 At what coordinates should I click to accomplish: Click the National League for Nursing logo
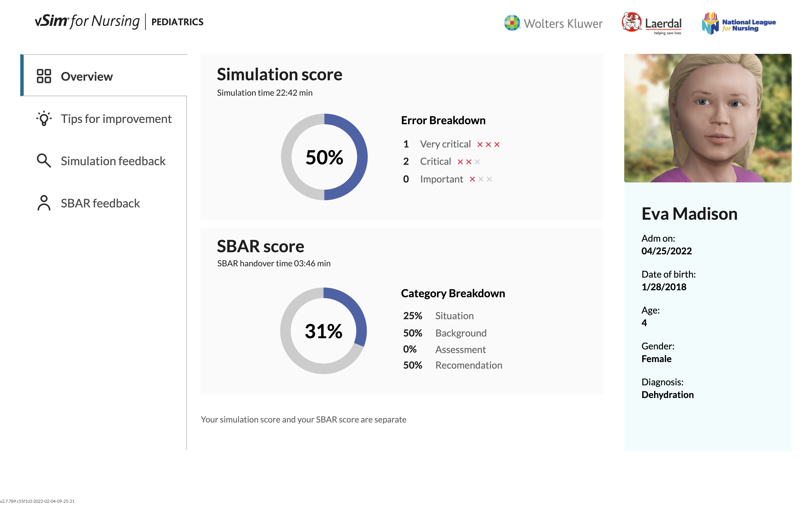pyautogui.click(x=739, y=23)
